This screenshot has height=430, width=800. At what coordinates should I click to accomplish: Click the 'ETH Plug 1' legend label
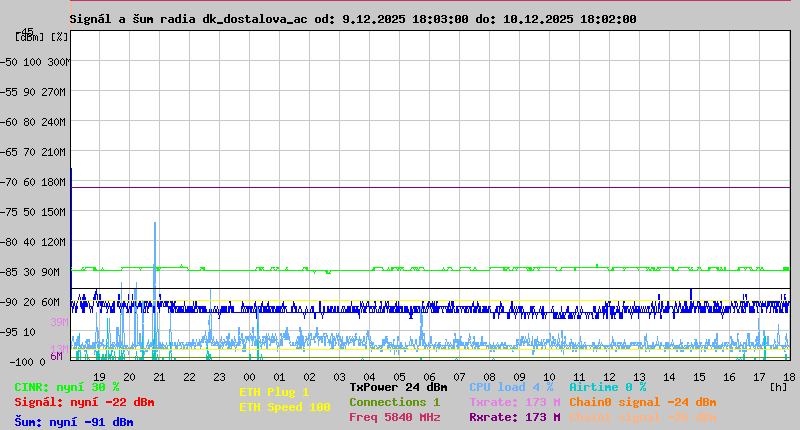tap(274, 392)
